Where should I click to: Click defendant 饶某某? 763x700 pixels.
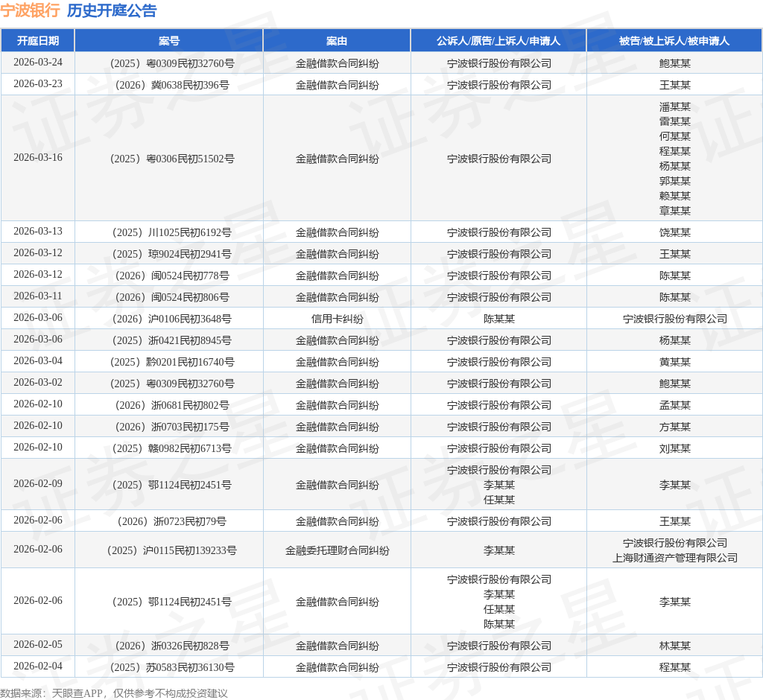click(675, 232)
